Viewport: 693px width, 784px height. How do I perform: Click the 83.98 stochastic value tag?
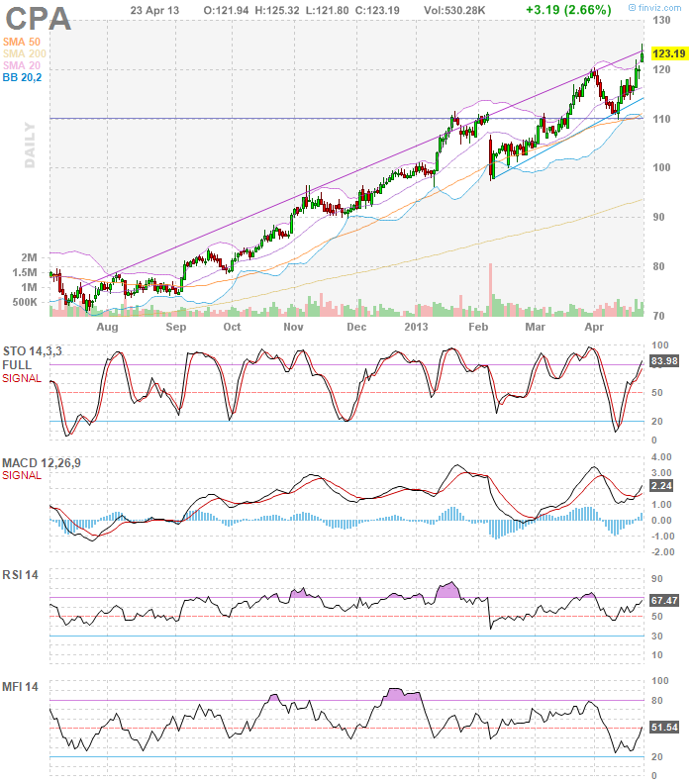[662, 360]
